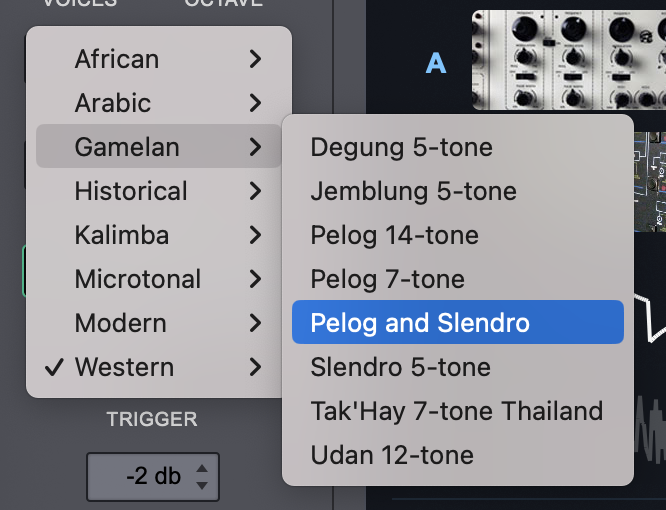Viewport: 666px width, 510px height.
Task: Select Pelog 7-tone scale
Action: (458, 279)
